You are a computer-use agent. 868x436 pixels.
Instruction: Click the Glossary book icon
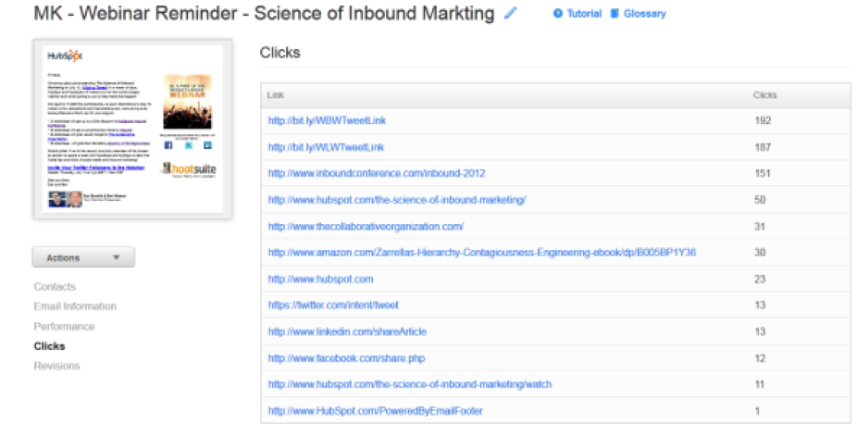(614, 13)
